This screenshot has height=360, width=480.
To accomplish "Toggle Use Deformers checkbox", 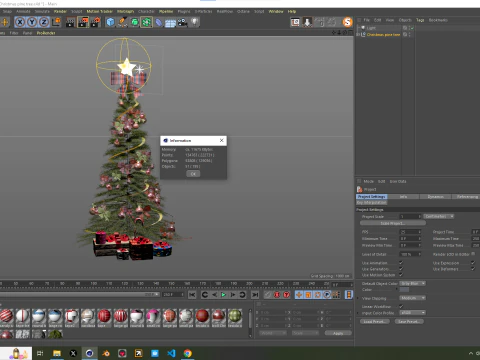I will point(473,269).
